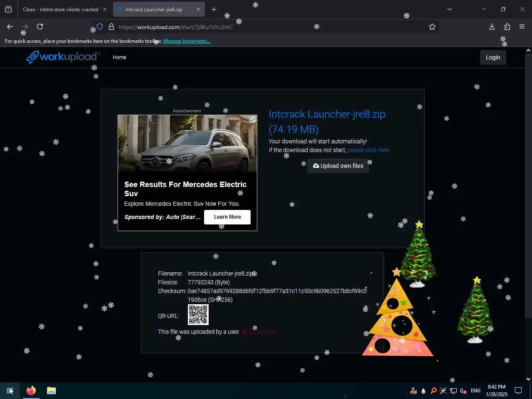
Task: Open the network icon in system tray
Action: coord(453,391)
